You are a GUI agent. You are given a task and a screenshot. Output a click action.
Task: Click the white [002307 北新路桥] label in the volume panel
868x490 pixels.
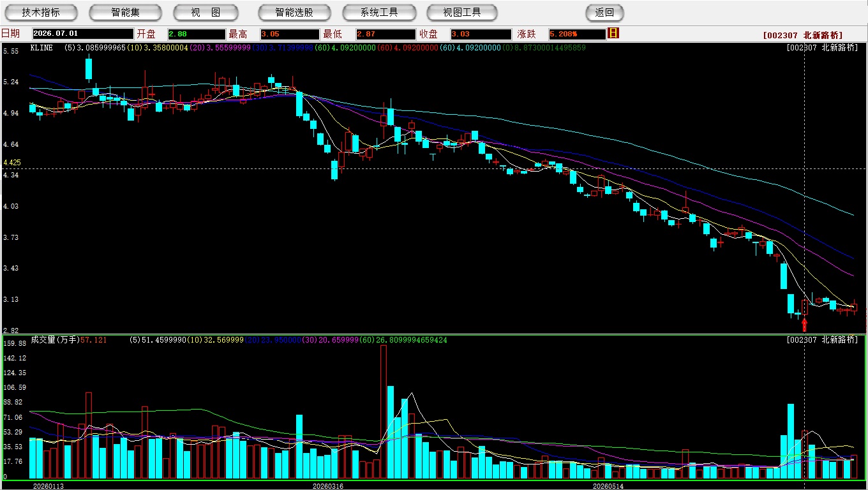(822, 340)
